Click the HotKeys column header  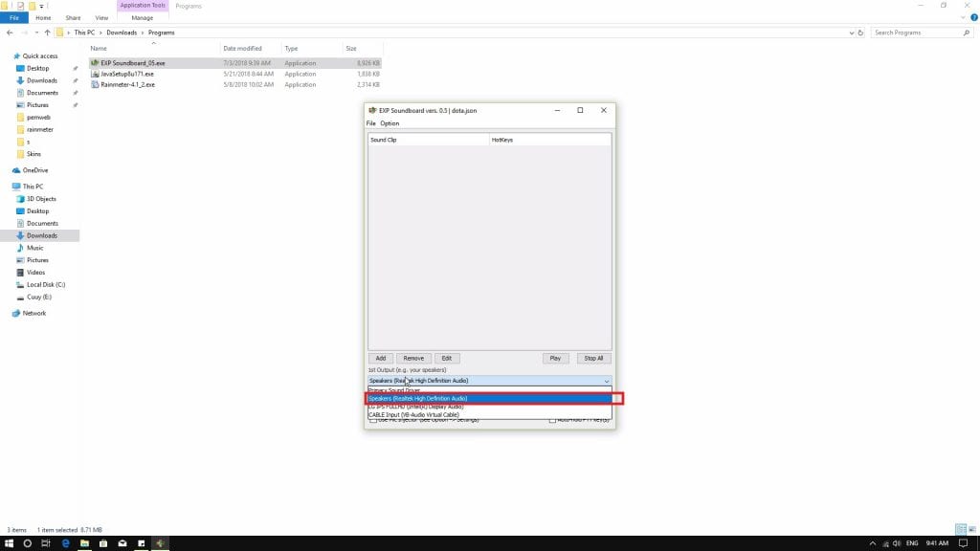pos(550,140)
